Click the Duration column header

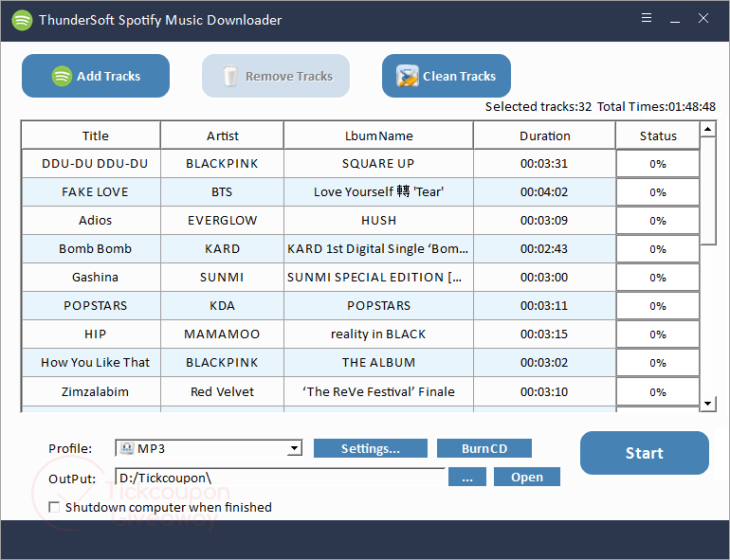tap(544, 135)
